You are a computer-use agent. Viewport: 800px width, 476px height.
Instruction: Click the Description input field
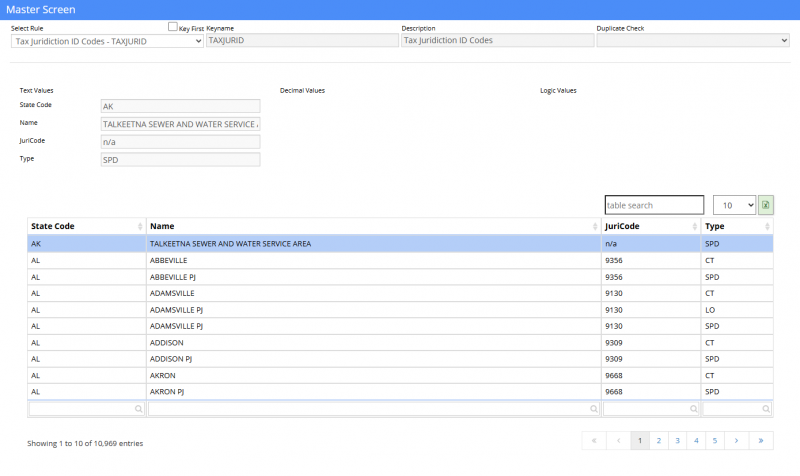point(493,41)
